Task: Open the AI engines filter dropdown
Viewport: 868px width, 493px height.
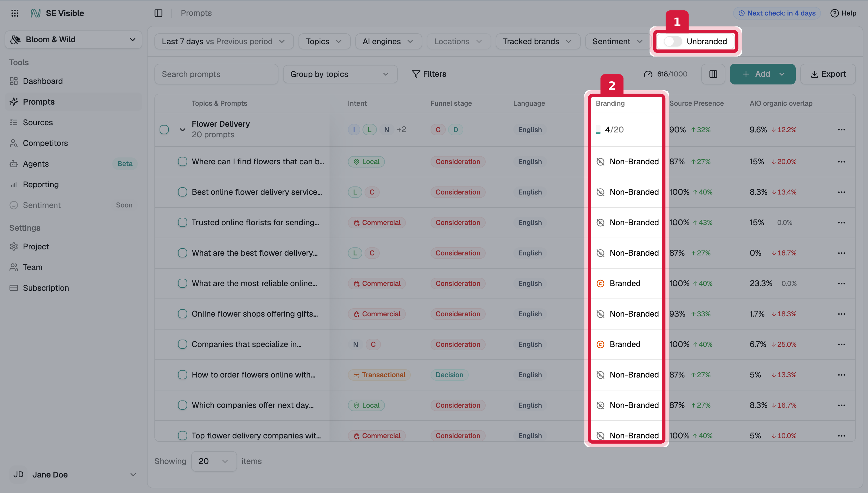Action: pyautogui.click(x=388, y=41)
